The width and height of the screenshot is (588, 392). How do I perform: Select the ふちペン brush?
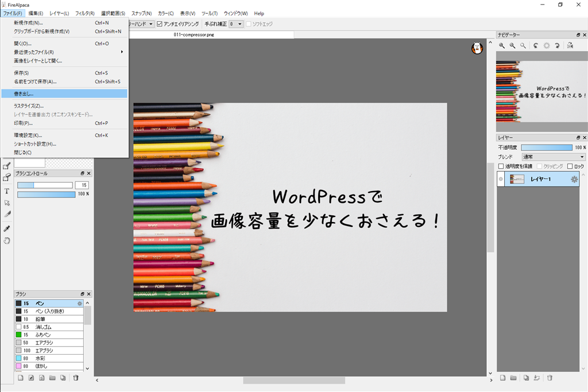click(x=49, y=335)
